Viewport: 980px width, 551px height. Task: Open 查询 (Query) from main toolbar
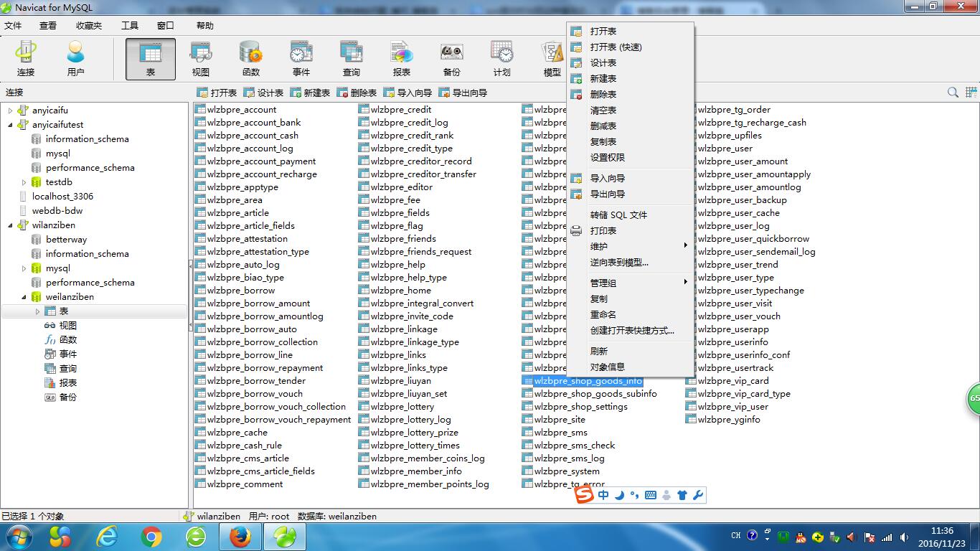352,59
